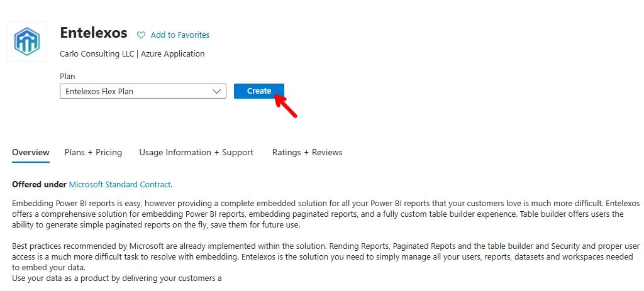
Task: Click the red arrow pointing at Create
Action: 284,106
